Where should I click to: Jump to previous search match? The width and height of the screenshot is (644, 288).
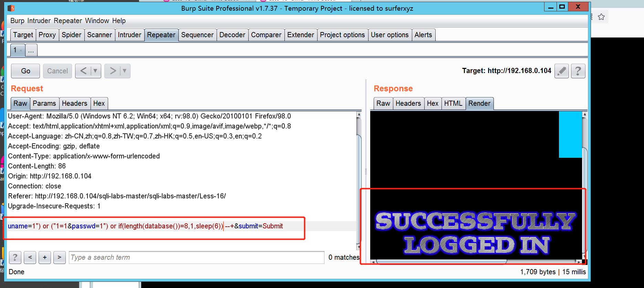coord(30,257)
